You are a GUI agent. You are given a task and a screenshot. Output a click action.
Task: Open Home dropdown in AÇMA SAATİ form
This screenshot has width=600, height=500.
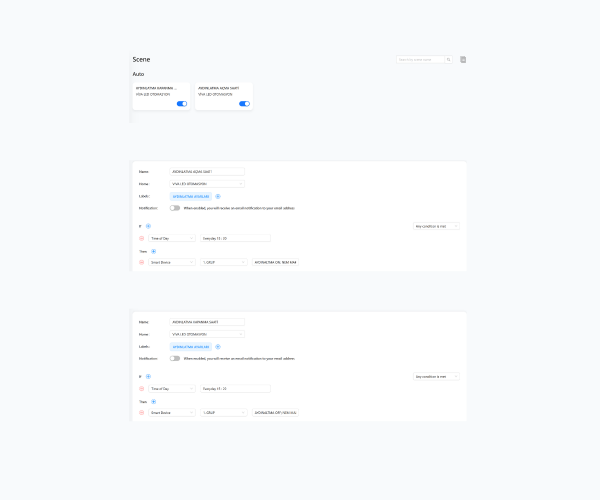coord(207,184)
